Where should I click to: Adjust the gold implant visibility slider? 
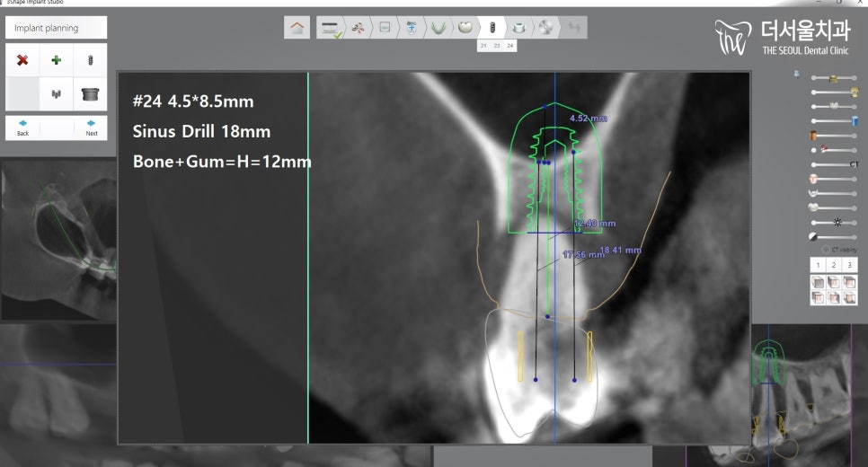834,78
